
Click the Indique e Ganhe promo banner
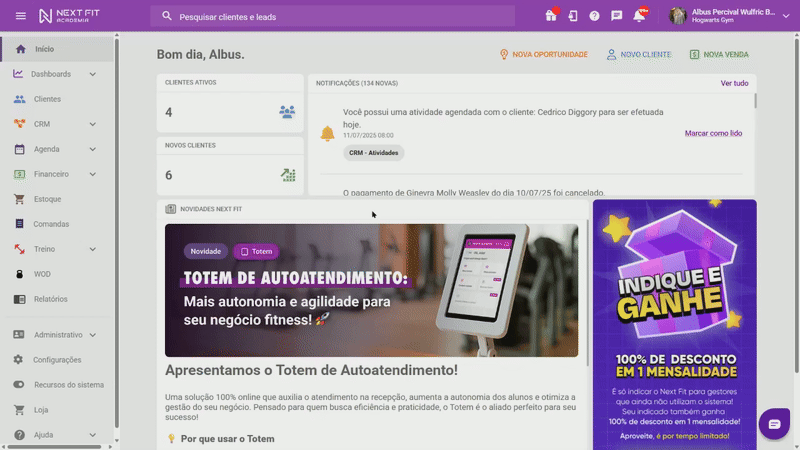click(x=674, y=324)
